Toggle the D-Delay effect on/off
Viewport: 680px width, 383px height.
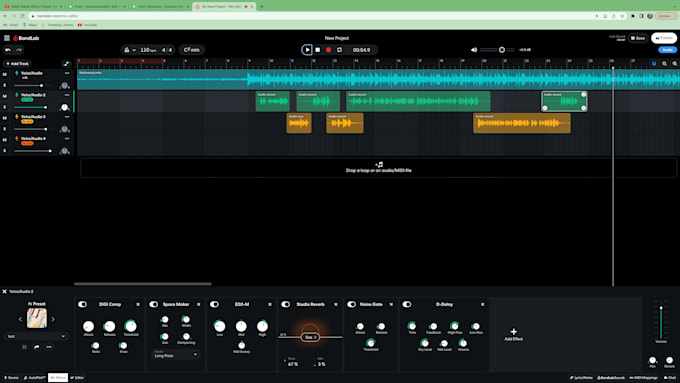click(407, 304)
